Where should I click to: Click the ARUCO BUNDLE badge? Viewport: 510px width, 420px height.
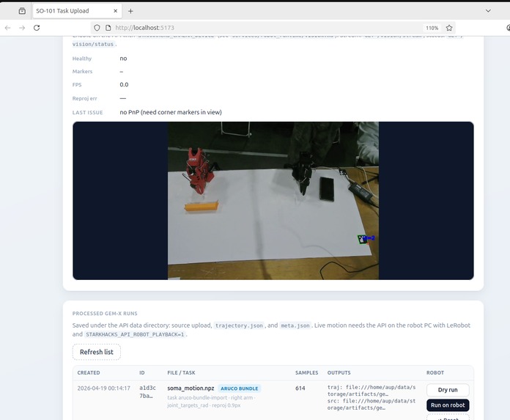(240, 388)
